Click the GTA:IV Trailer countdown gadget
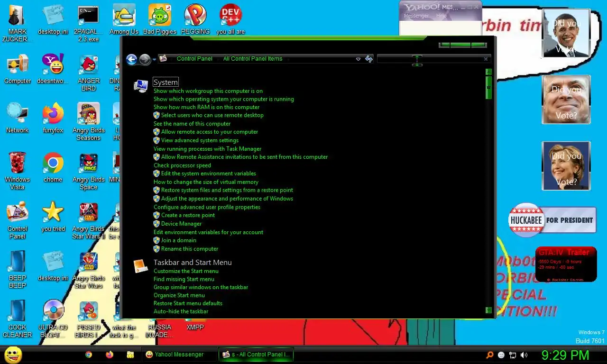The width and height of the screenshot is (607, 364). point(566,264)
